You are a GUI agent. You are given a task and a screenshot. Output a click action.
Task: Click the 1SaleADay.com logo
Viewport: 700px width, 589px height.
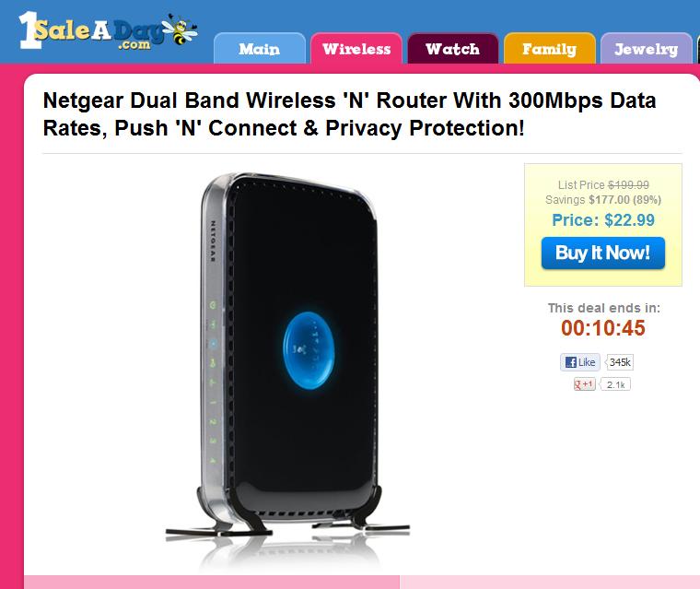click(x=107, y=30)
